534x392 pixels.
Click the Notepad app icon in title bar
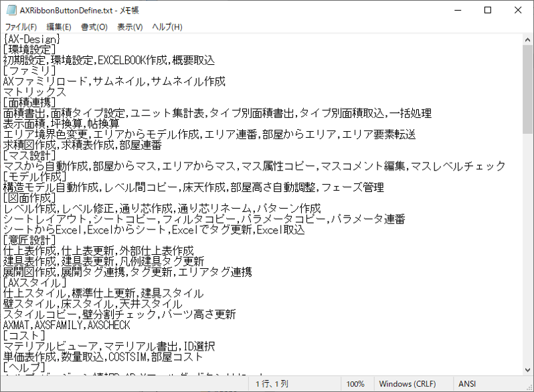(10, 10)
